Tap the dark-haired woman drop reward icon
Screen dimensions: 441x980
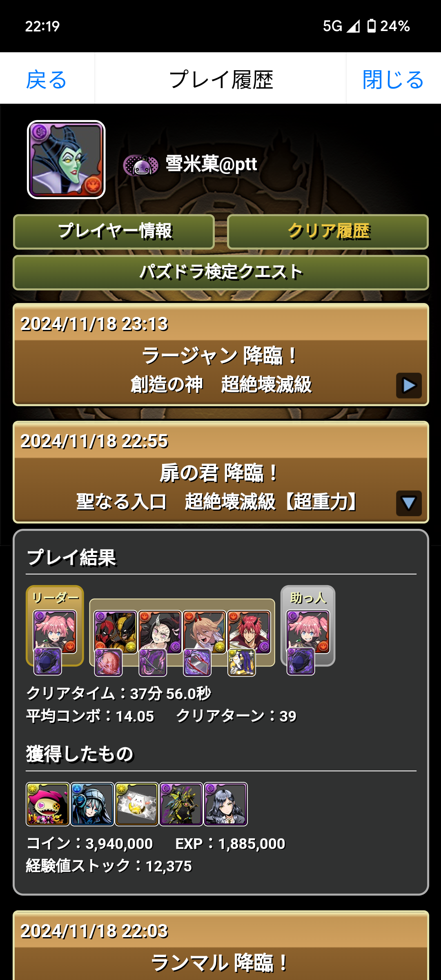(226, 804)
